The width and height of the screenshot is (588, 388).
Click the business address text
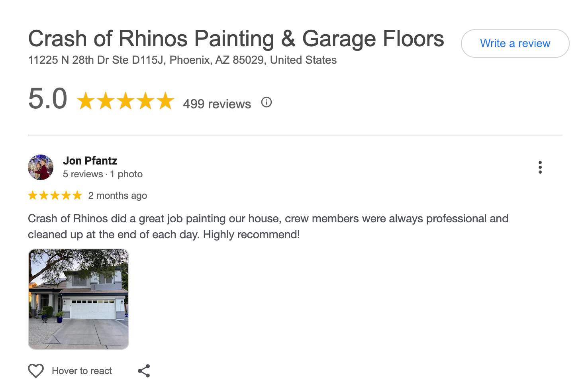(182, 60)
